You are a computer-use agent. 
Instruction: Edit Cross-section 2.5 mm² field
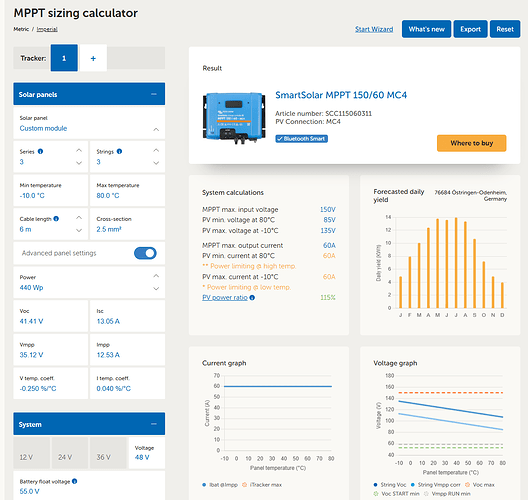(x=127, y=224)
